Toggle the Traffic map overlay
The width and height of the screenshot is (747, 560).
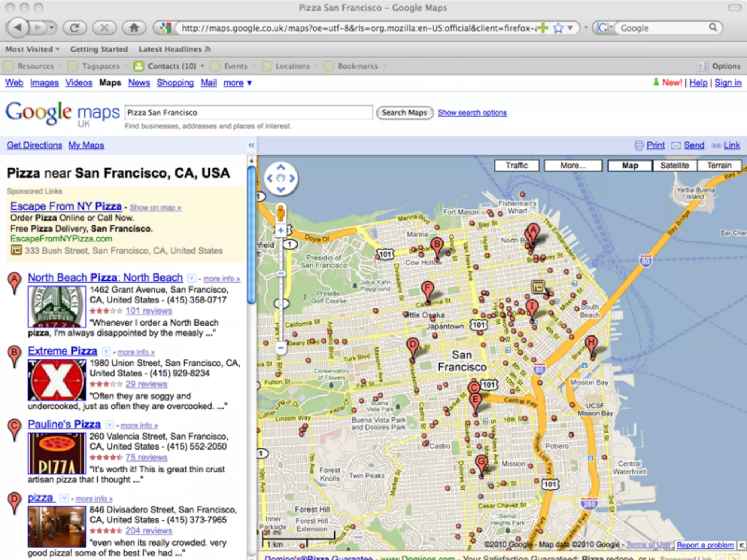tap(516, 166)
